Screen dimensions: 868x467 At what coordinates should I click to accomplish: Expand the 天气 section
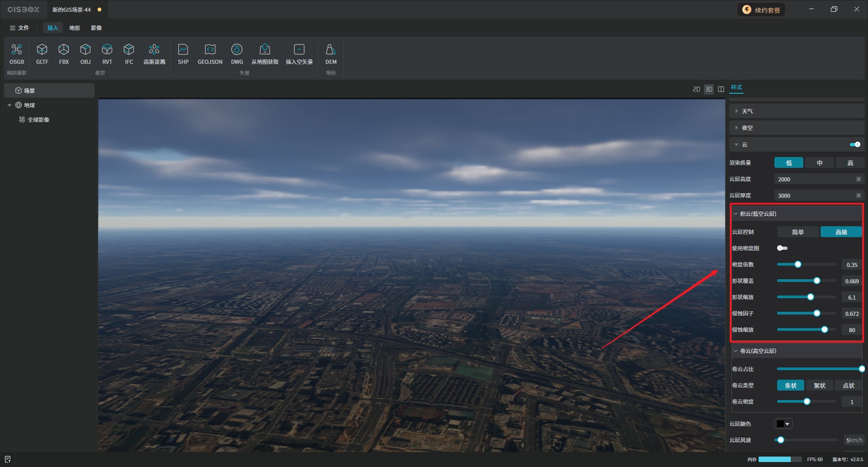[747, 111]
